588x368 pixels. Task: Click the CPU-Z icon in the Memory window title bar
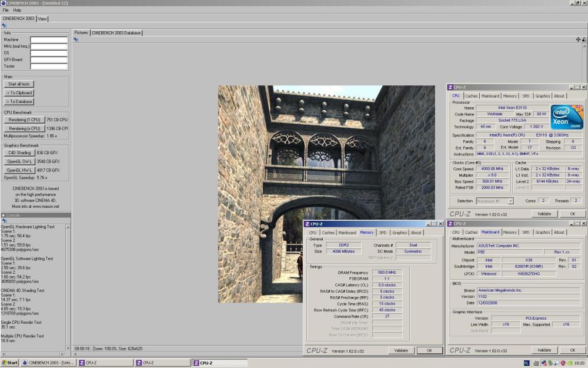(306, 224)
